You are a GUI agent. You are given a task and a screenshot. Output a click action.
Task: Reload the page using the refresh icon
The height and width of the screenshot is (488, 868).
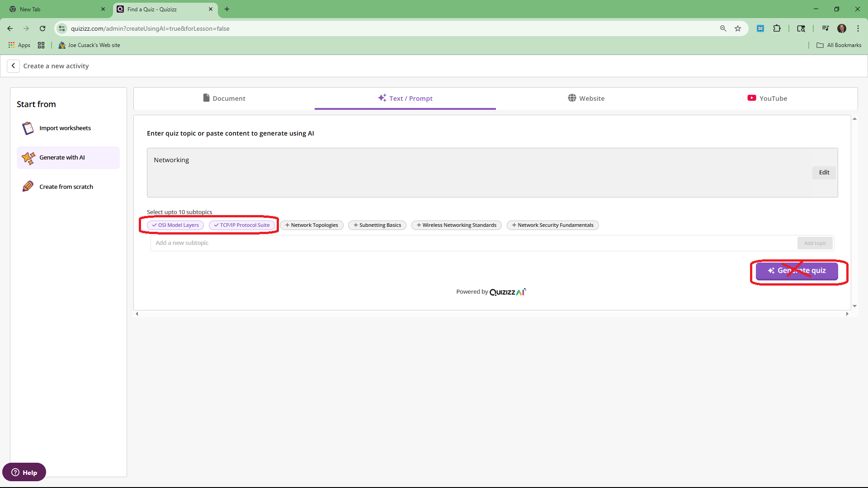tap(42, 28)
